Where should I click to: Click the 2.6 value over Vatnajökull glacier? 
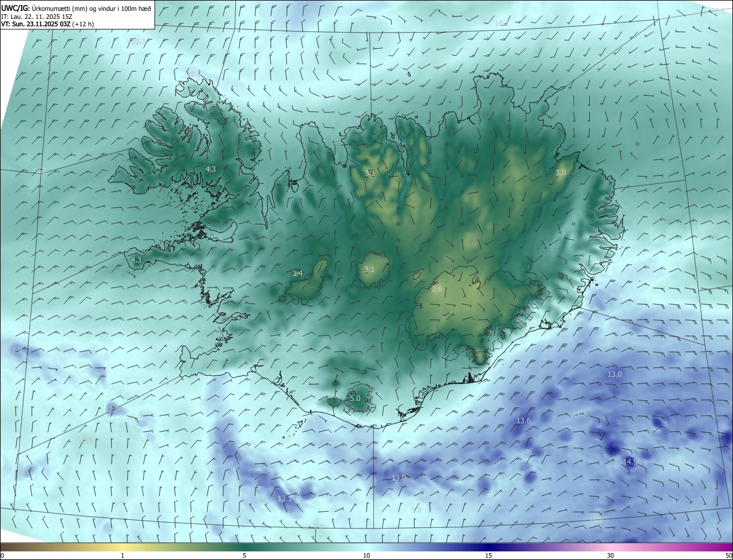pos(437,289)
